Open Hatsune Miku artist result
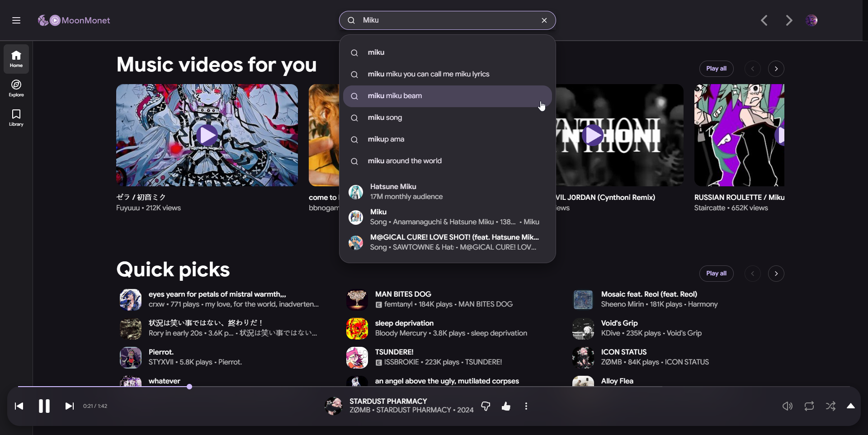The width and height of the screenshot is (868, 435). click(x=448, y=192)
